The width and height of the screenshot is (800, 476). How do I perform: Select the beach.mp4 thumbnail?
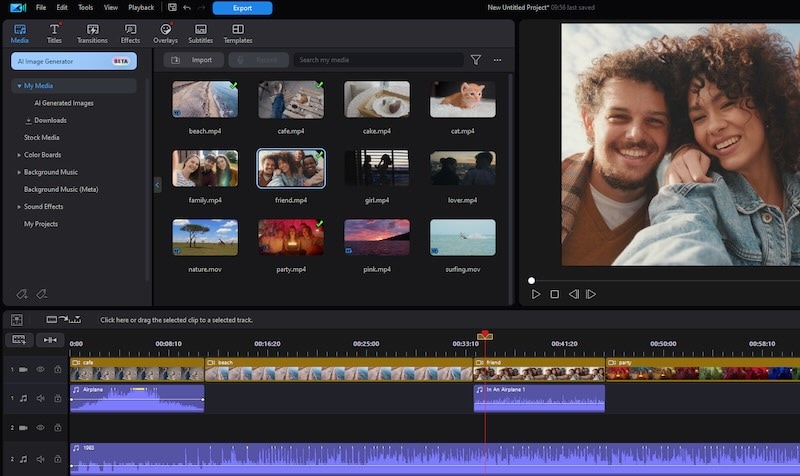[x=205, y=99]
